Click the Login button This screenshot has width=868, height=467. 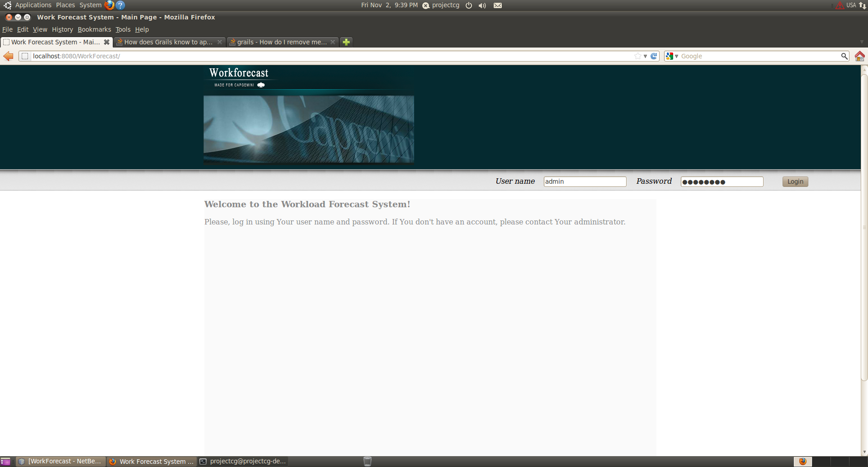(x=795, y=181)
